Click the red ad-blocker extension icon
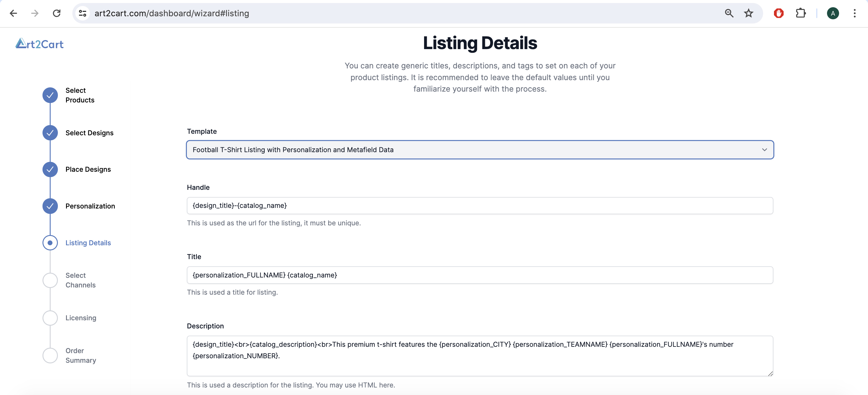 coord(778,13)
